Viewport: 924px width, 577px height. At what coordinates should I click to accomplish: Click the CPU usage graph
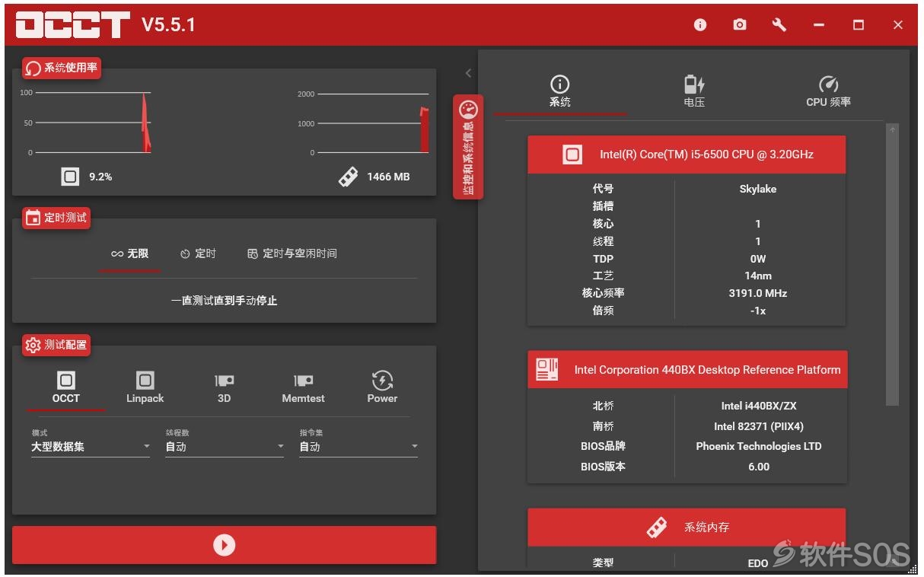click(92, 123)
